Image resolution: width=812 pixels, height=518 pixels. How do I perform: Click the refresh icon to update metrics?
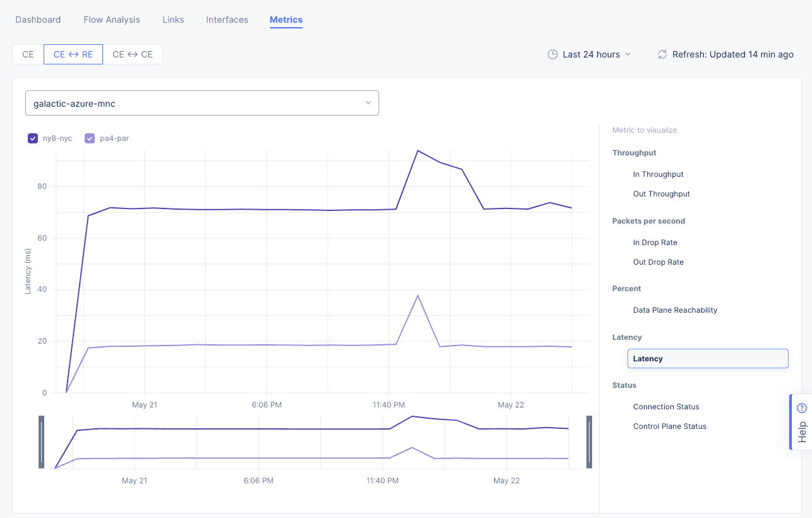tap(662, 54)
